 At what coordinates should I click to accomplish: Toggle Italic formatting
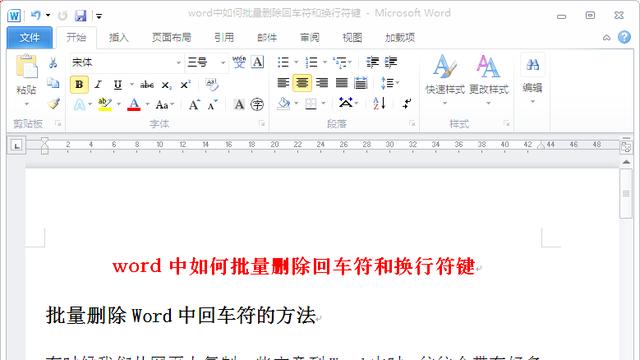pyautogui.click(x=98, y=84)
